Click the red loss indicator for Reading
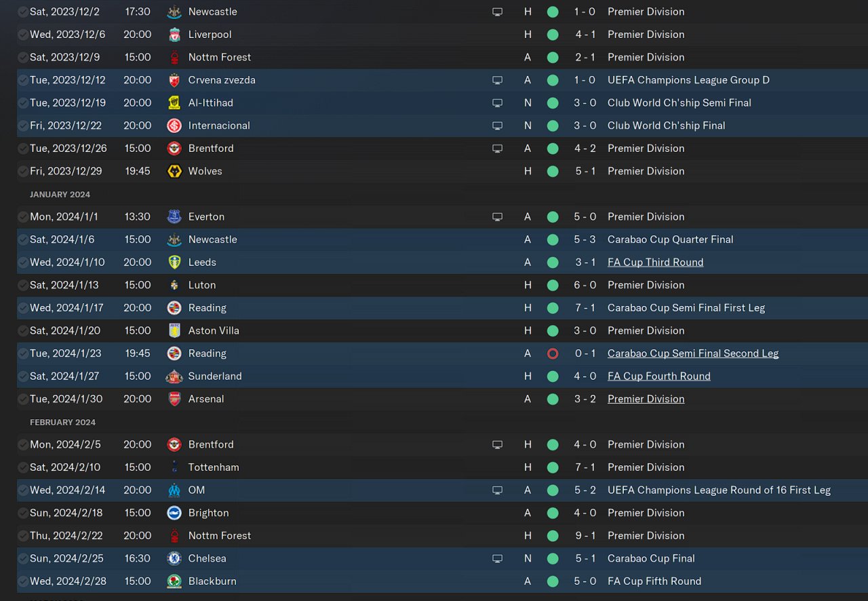 coord(553,353)
